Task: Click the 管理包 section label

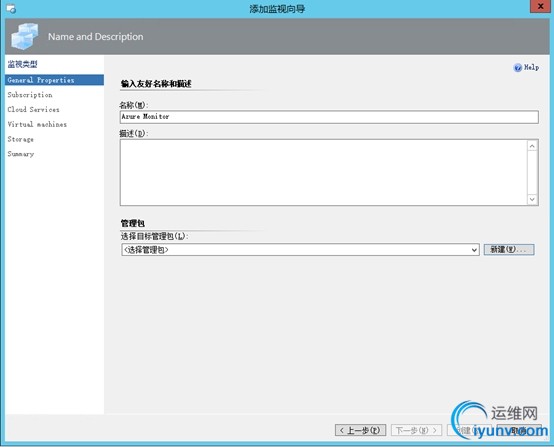Action: click(x=132, y=223)
